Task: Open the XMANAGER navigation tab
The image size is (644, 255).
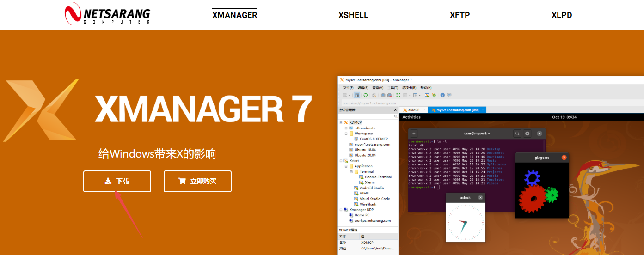Action: point(234,15)
